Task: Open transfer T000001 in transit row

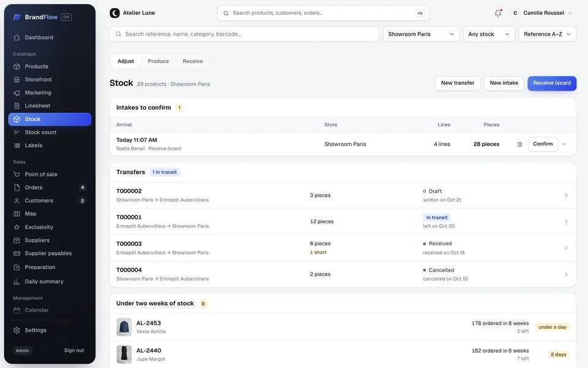Action: [343, 221]
